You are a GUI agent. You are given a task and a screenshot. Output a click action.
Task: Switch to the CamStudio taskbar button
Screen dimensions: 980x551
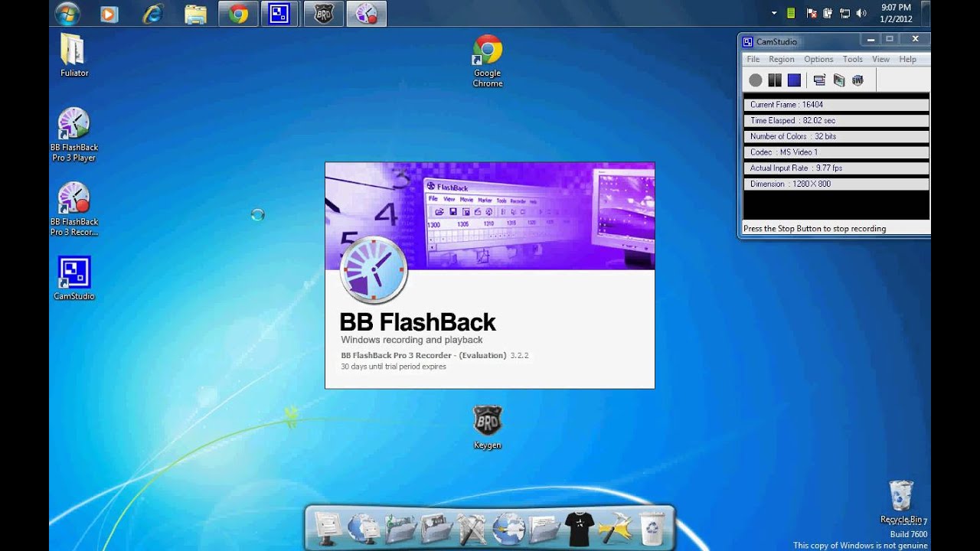pos(279,14)
